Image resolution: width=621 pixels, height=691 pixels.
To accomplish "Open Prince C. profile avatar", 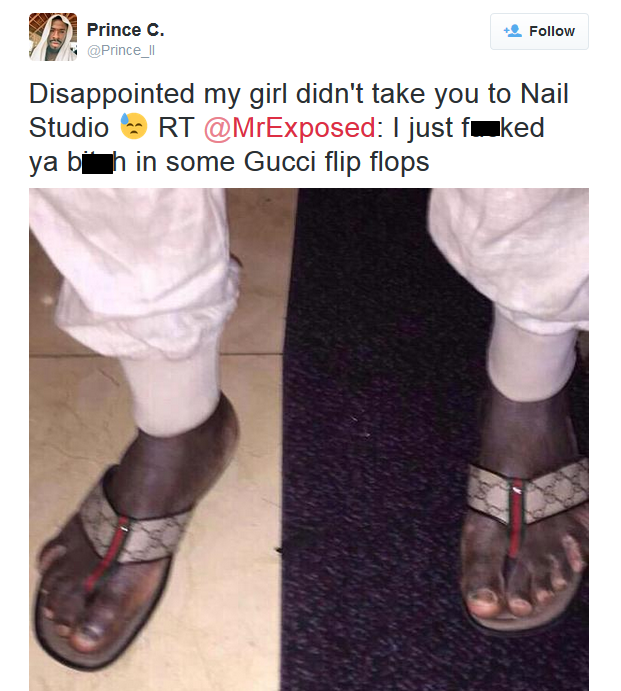I will [53, 37].
